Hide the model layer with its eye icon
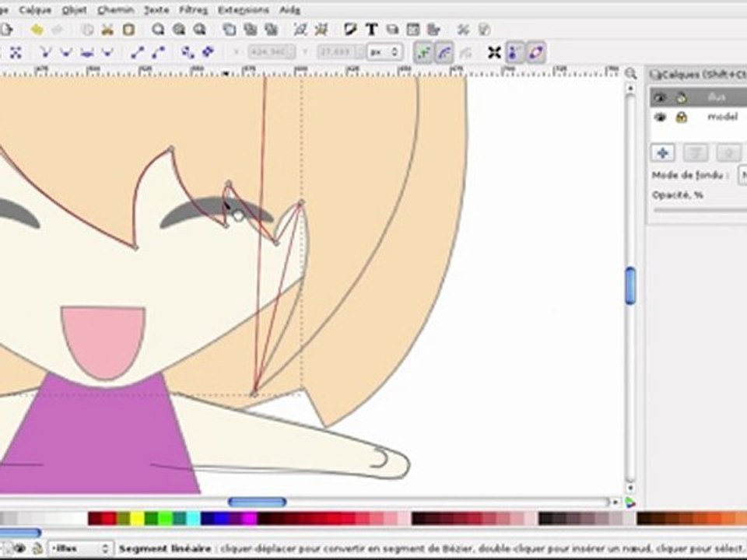 pyautogui.click(x=660, y=117)
